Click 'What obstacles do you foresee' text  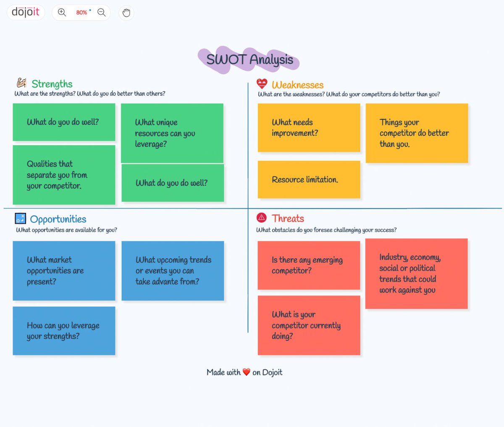click(326, 230)
